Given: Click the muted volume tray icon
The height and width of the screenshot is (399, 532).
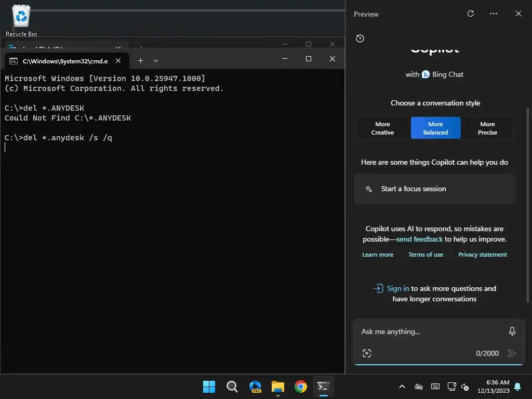Looking at the screenshot, I should pyautogui.click(x=465, y=387).
